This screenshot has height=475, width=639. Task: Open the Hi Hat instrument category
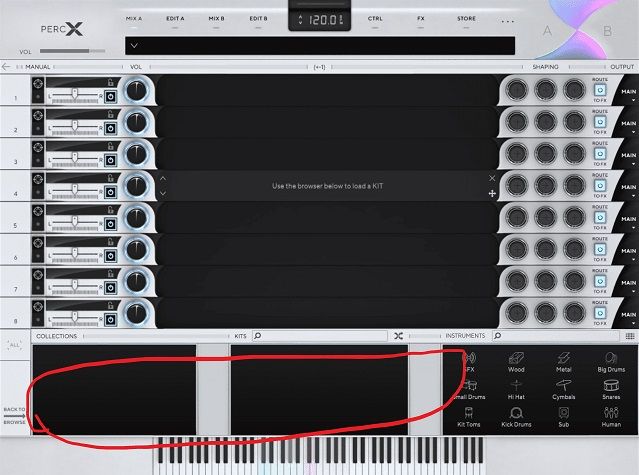516,390
